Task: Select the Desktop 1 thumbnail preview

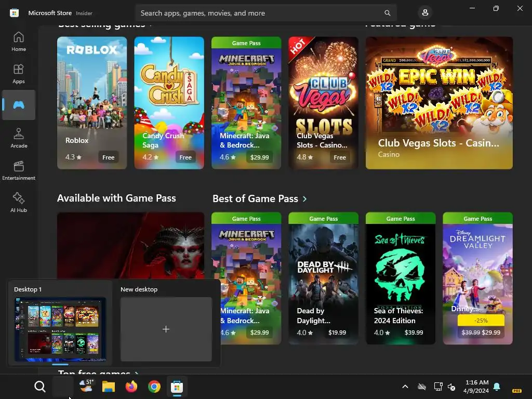Action: [60, 329]
